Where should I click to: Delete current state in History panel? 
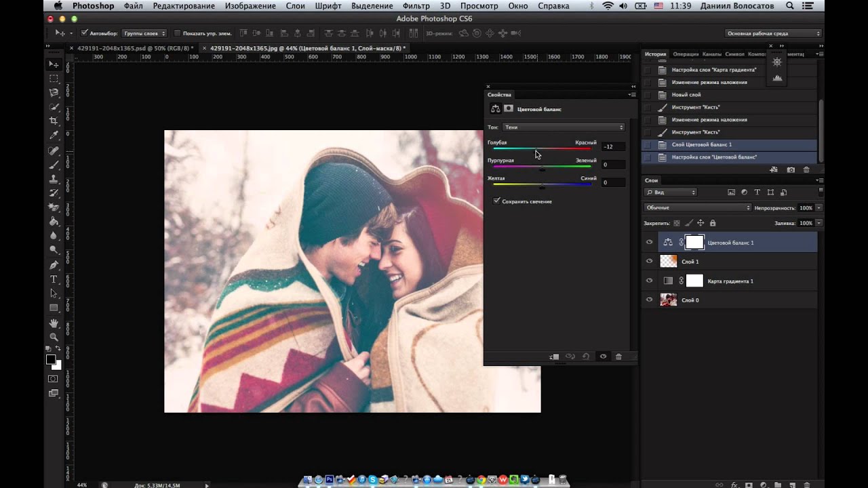click(806, 169)
